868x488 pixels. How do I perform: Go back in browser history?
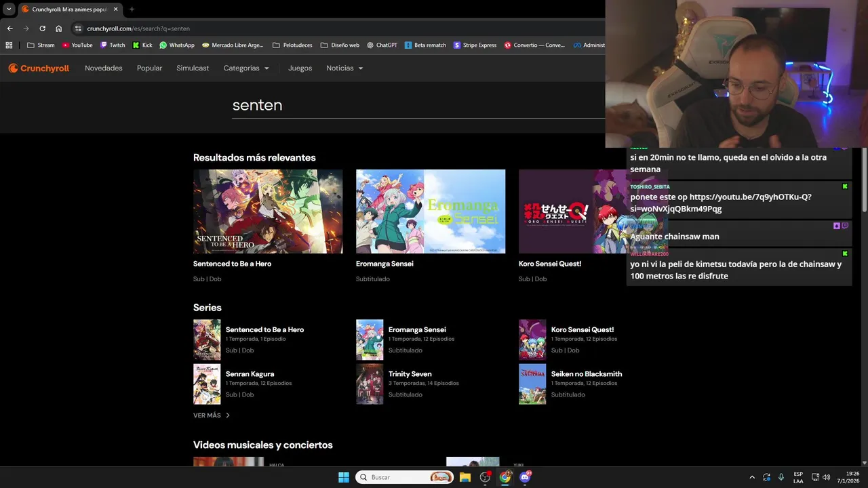pos(9,28)
